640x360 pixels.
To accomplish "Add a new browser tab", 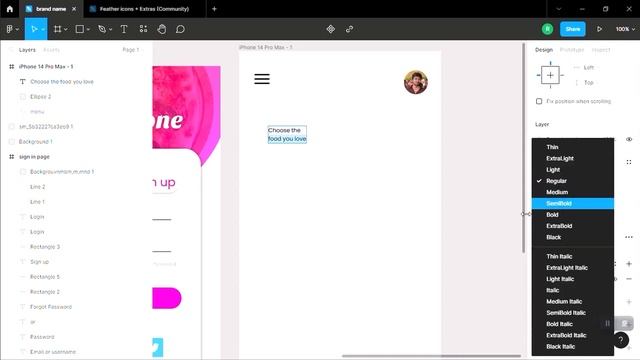I will coord(214,9).
